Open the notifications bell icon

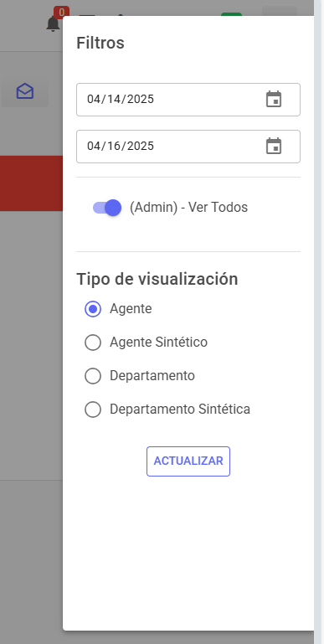point(53,23)
